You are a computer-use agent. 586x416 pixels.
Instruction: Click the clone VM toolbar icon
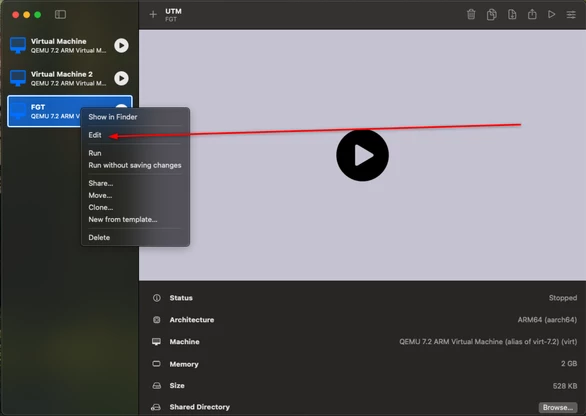click(491, 15)
